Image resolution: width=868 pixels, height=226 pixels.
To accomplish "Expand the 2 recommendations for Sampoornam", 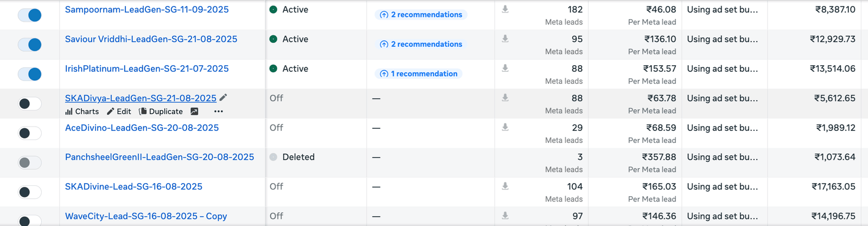I will point(421,15).
